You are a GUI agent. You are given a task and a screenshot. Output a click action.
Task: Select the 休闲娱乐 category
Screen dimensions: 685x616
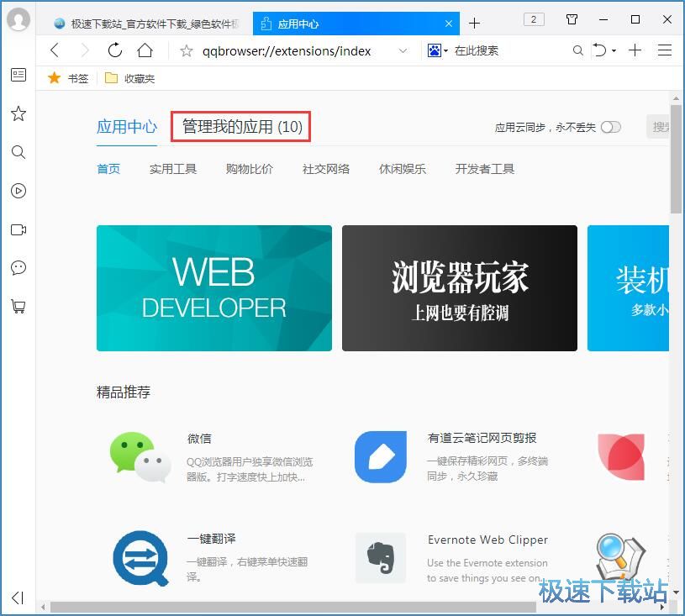point(403,169)
